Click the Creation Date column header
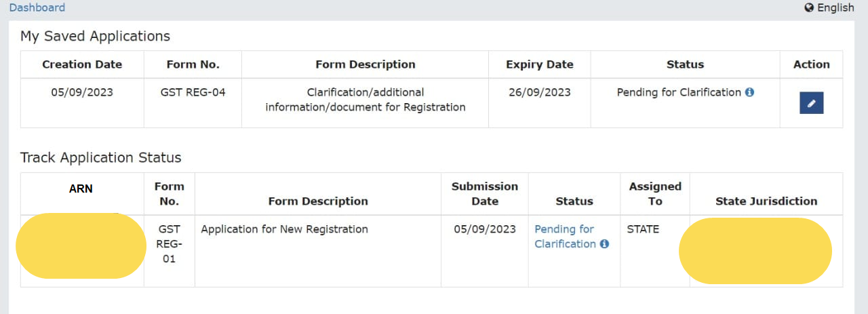 [x=82, y=64]
